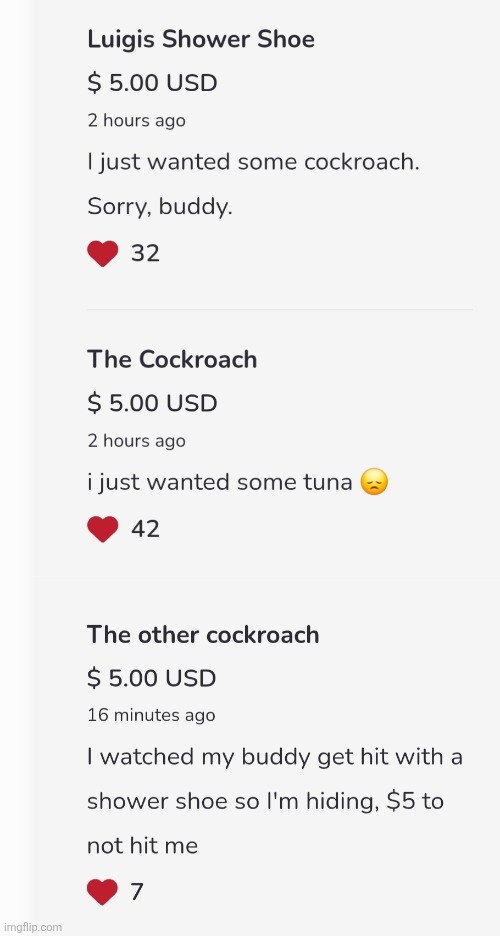The width and height of the screenshot is (500, 936).
Task: Open donor name The Cockroach
Action: click(x=172, y=360)
